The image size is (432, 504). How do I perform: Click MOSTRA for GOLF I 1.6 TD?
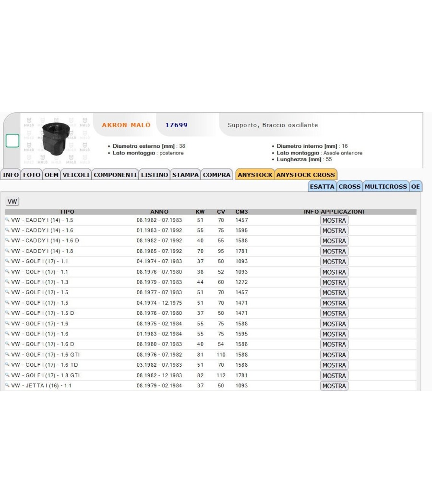(334, 365)
